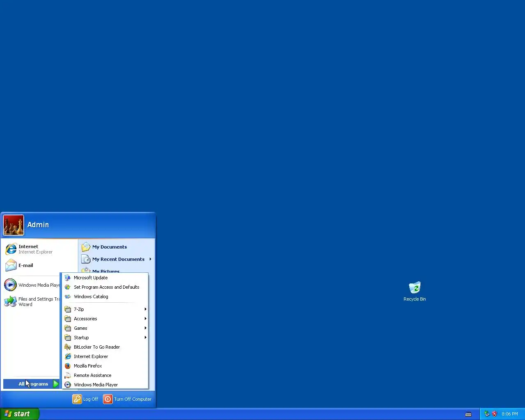Click the All Programs menu item

point(32,384)
